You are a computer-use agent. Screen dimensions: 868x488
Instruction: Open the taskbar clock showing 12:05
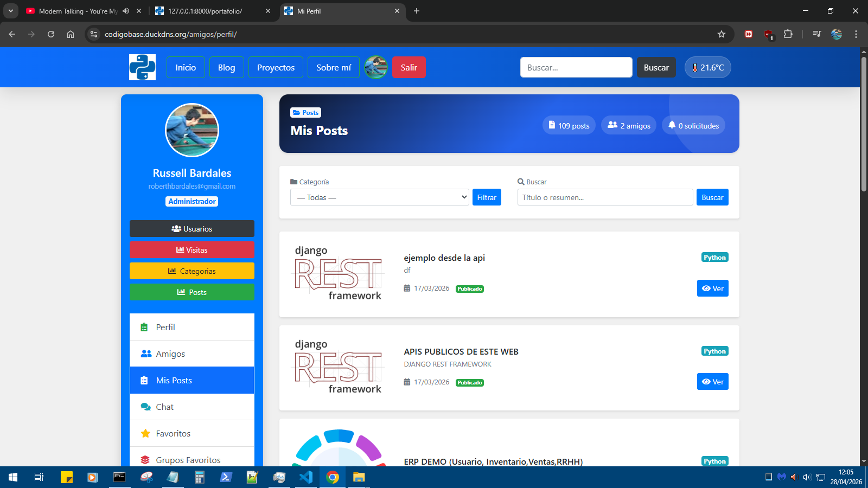[846, 477]
